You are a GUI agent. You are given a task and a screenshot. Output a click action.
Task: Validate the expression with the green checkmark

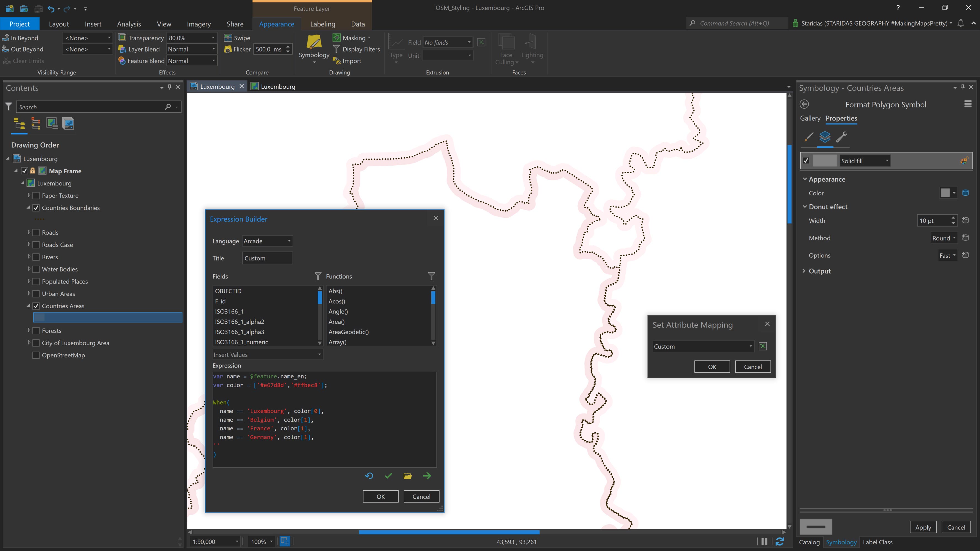388,476
